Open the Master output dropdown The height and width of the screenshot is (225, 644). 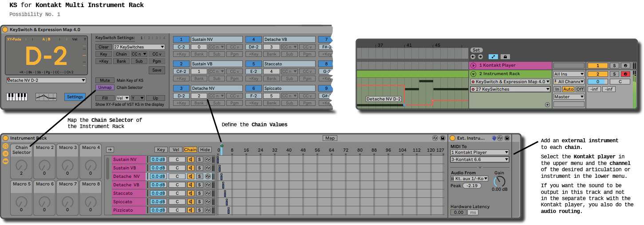pos(569,96)
